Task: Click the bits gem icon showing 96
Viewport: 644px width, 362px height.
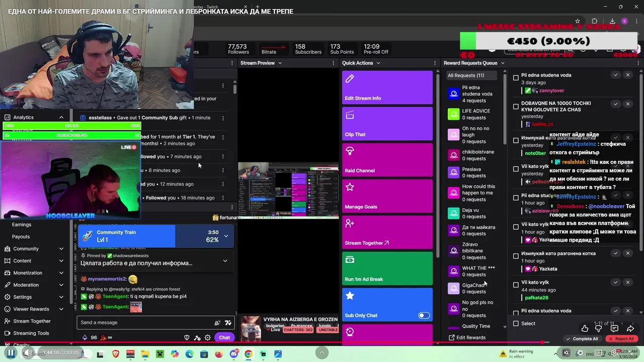Action: pos(85,337)
